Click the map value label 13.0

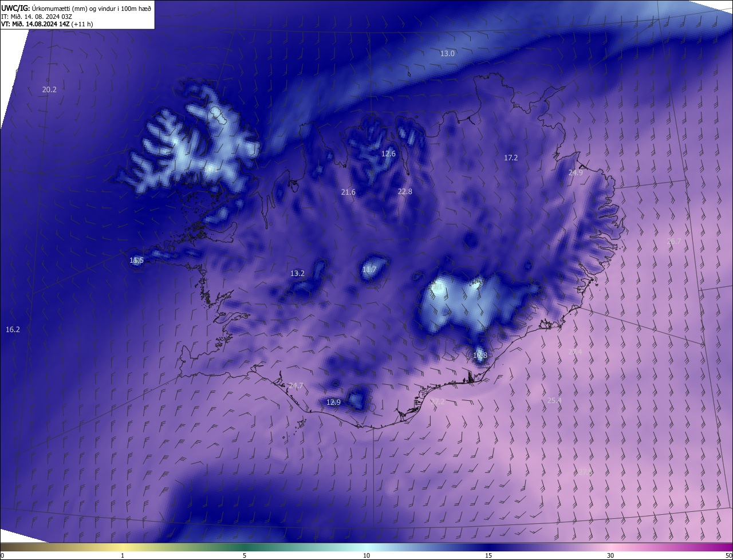tap(447, 54)
